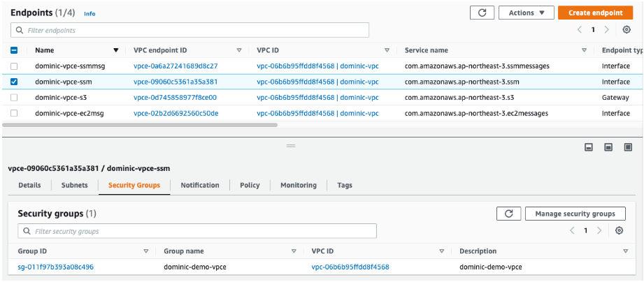The width and height of the screenshot is (644, 282).
Task: Collapse the details split panel icon
Action: (589, 147)
